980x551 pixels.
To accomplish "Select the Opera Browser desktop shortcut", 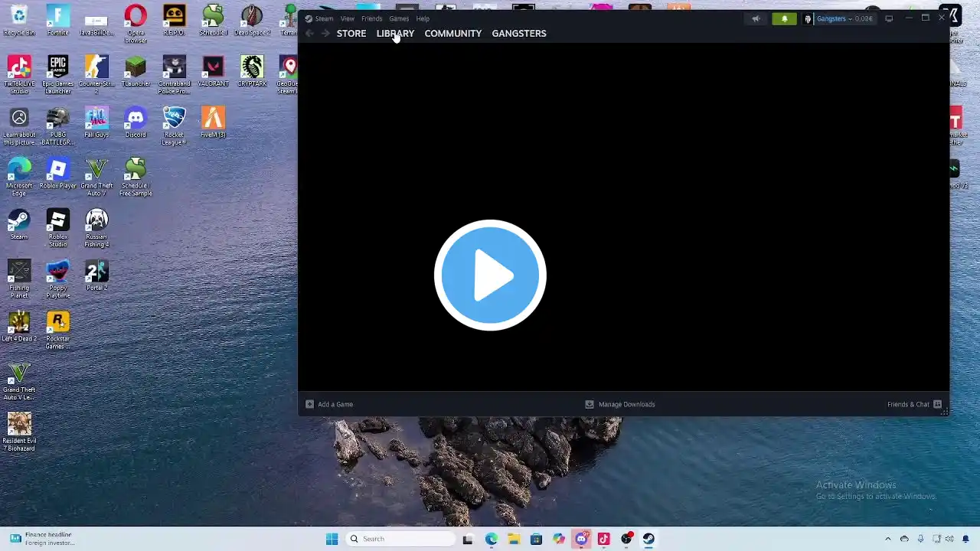I will click(136, 24).
